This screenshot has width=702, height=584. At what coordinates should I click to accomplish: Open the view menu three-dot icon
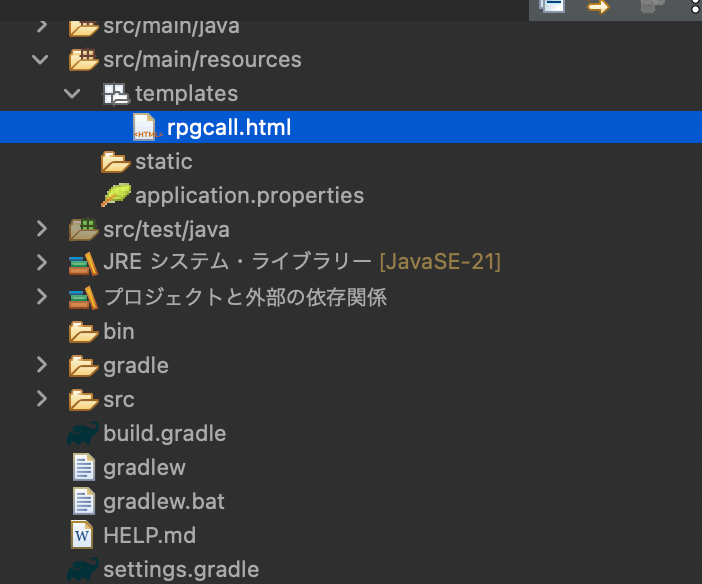pos(695,7)
